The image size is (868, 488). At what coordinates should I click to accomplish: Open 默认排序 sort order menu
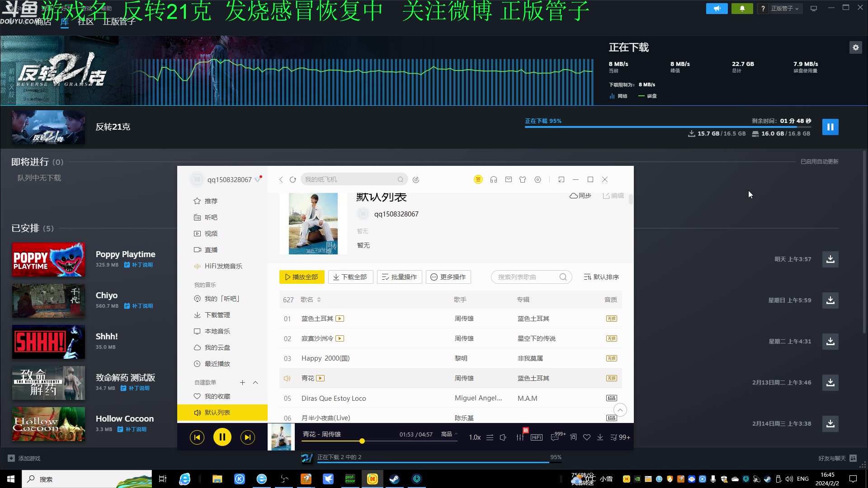click(x=601, y=277)
